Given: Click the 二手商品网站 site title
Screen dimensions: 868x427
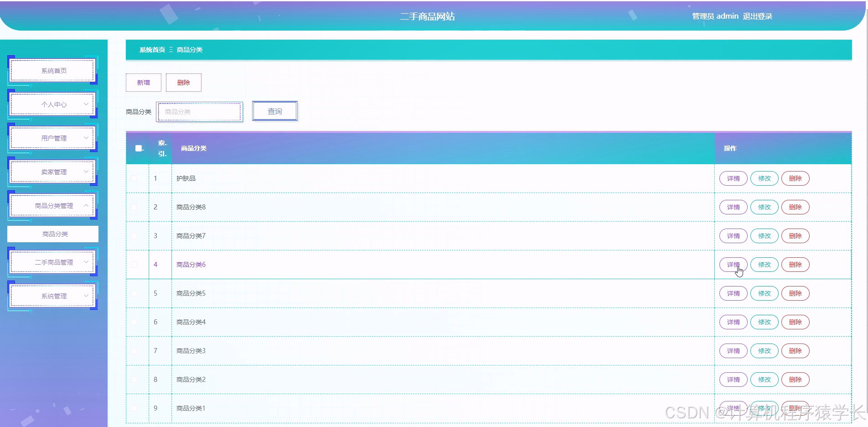Looking at the screenshot, I should (428, 16).
